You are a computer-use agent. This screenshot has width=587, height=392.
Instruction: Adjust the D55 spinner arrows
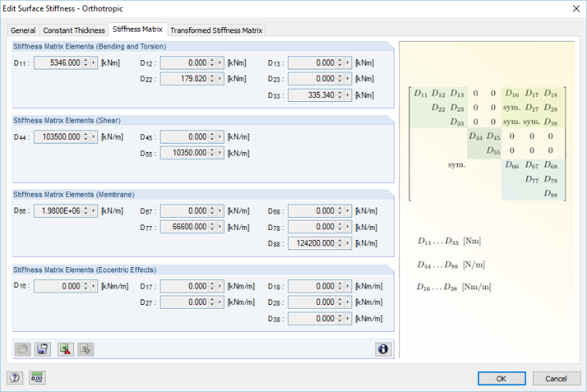click(x=212, y=153)
